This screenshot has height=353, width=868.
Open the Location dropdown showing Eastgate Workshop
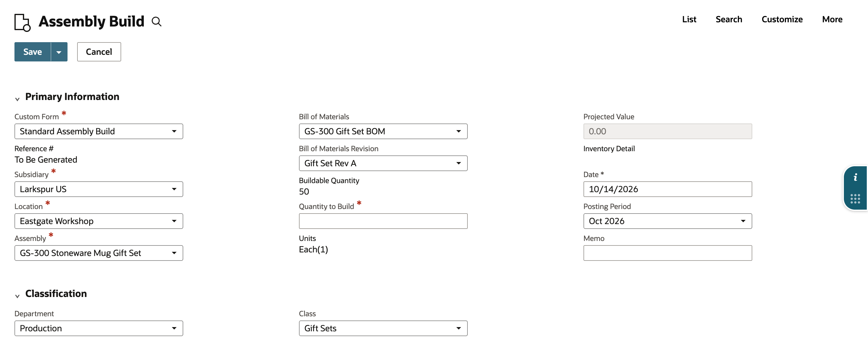[99, 221]
